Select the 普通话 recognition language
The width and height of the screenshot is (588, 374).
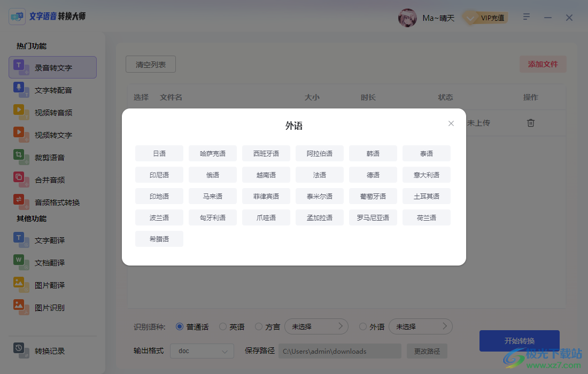(180, 326)
